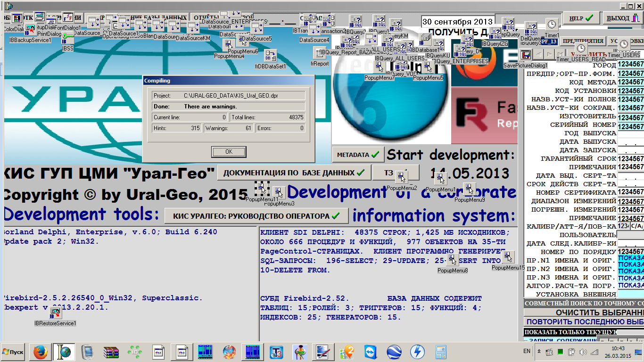This screenshot has width=644, height=362.
Task: Click the IBRestoreService1 component icon
Action: 55,313
